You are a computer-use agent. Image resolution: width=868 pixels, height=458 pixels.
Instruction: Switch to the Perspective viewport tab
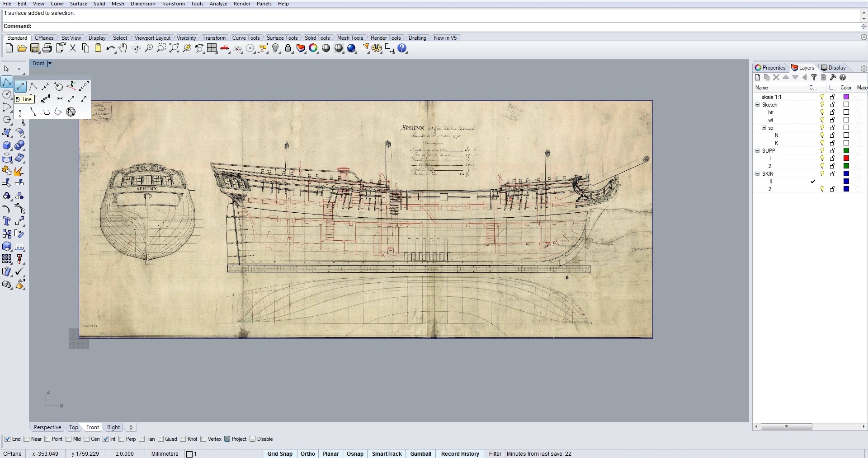coord(47,427)
